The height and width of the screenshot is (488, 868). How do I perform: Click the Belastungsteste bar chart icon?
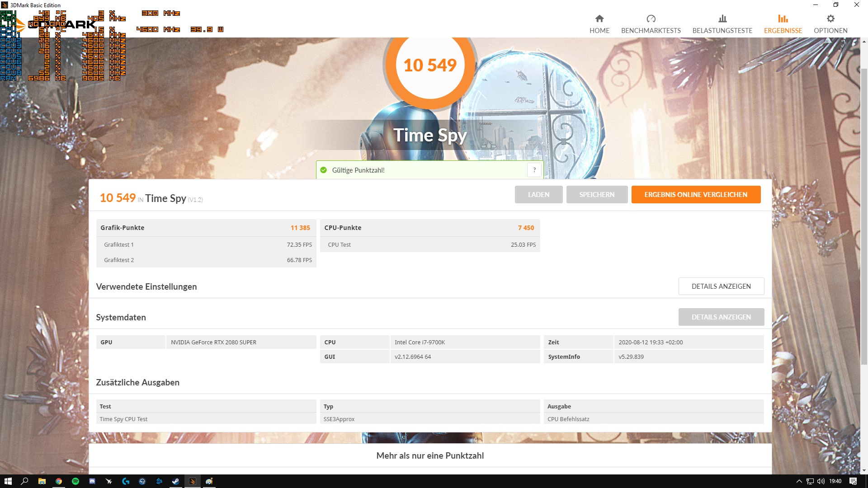coord(722,19)
